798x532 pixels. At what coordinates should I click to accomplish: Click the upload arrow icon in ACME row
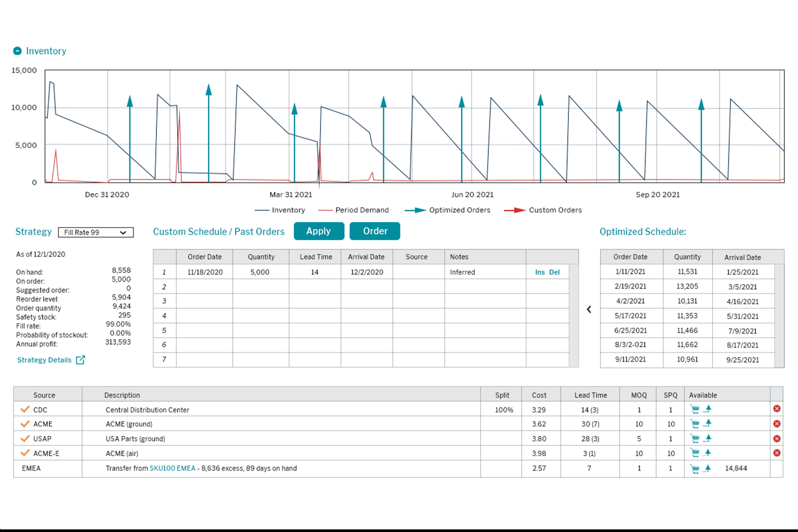708,423
